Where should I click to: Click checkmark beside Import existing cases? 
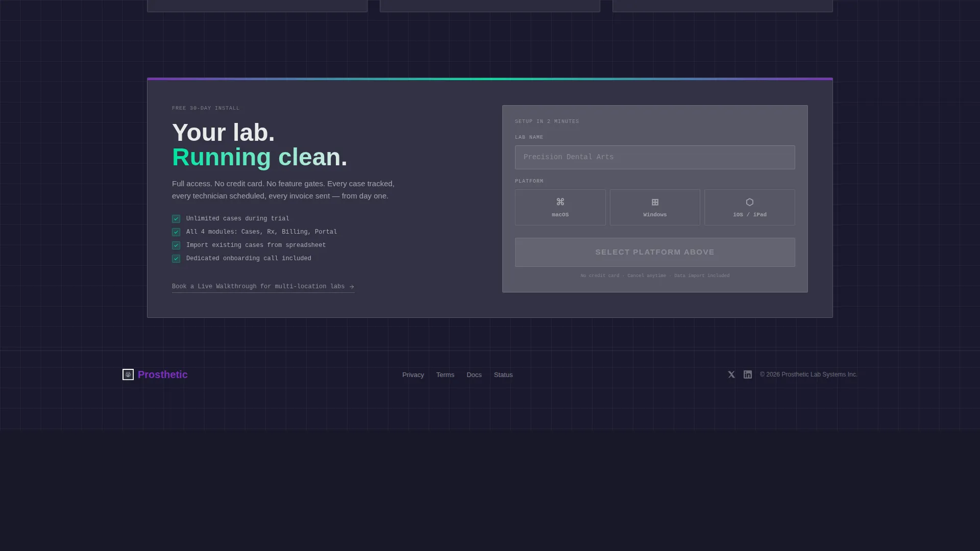[x=176, y=245]
